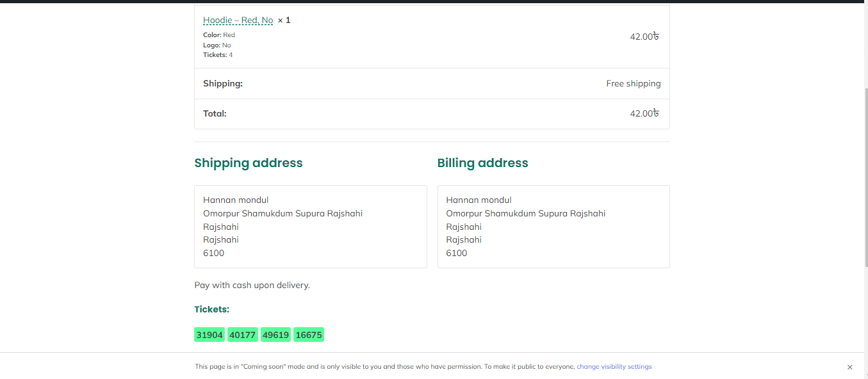Click the Total amount 42.00৳

[x=644, y=113]
